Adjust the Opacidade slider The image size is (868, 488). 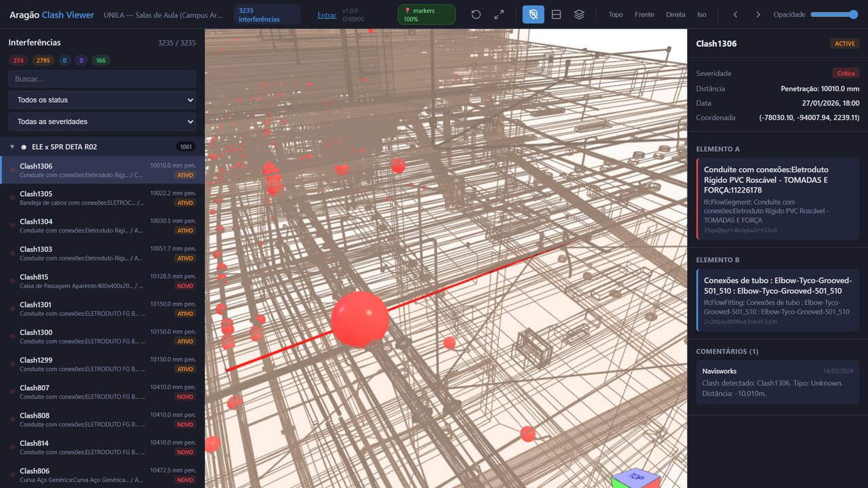[x=834, y=14]
